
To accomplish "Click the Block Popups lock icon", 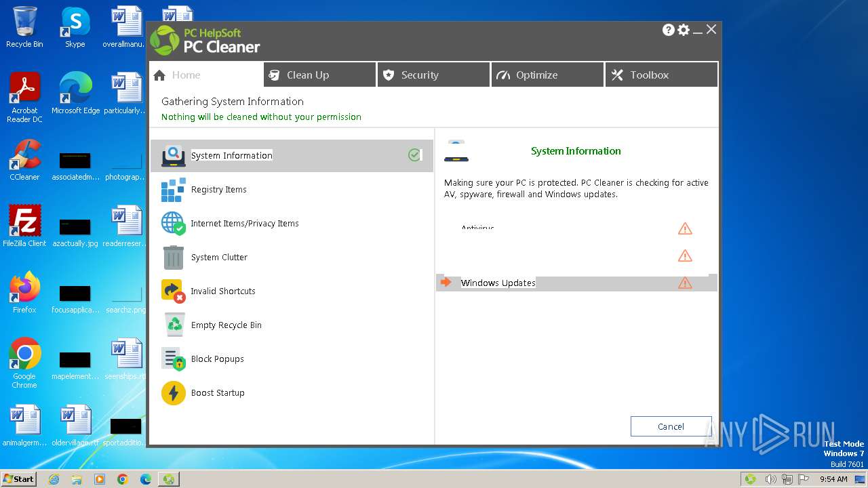I will 174,359.
